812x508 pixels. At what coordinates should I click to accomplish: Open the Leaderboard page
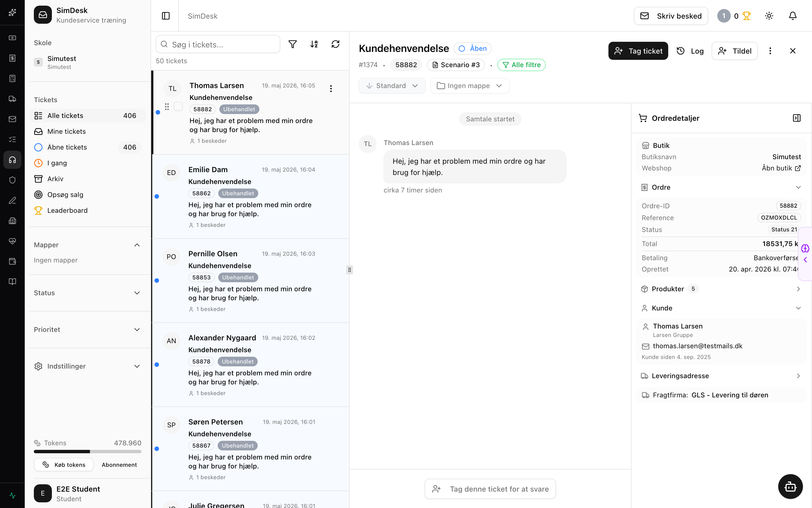pyautogui.click(x=88, y=210)
